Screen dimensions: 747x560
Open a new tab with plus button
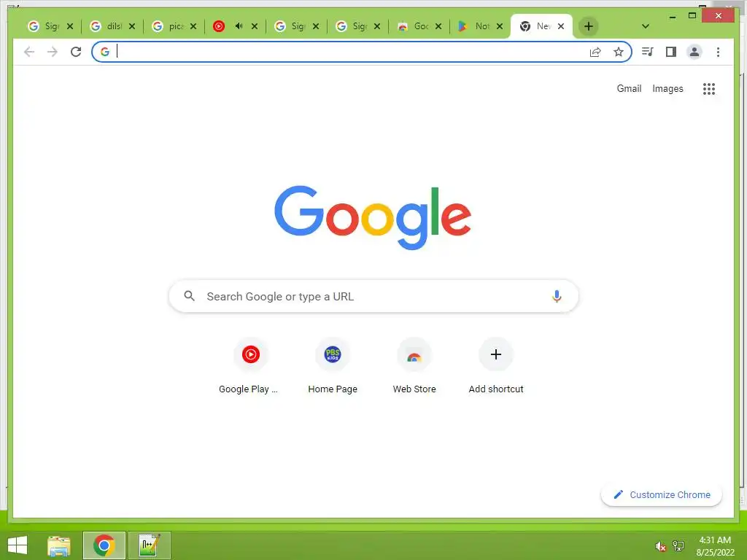click(x=589, y=26)
